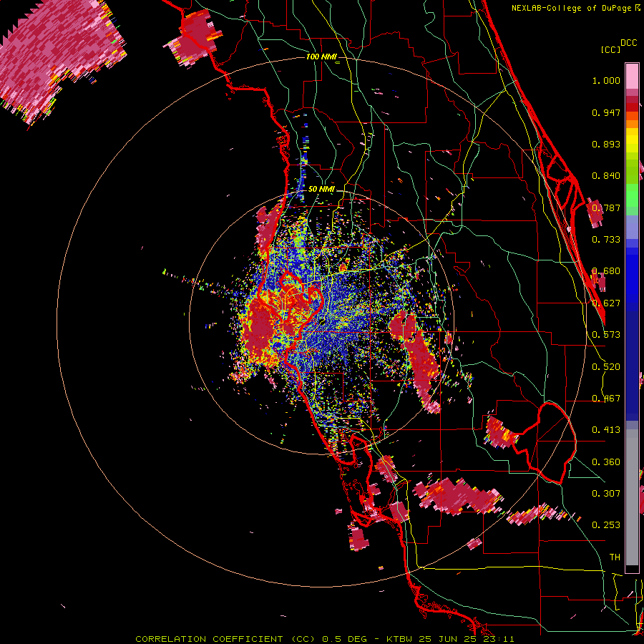Click the 0.840 value on the scale

(606, 176)
